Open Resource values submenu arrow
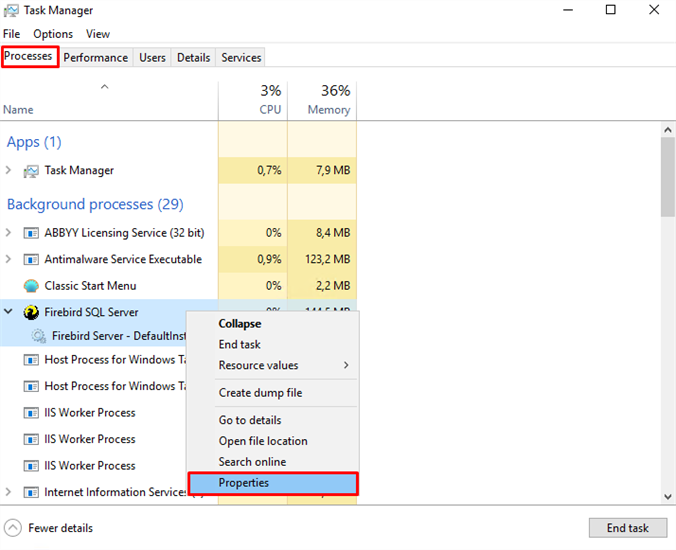Screen dimensions: 676x550 [346, 366]
